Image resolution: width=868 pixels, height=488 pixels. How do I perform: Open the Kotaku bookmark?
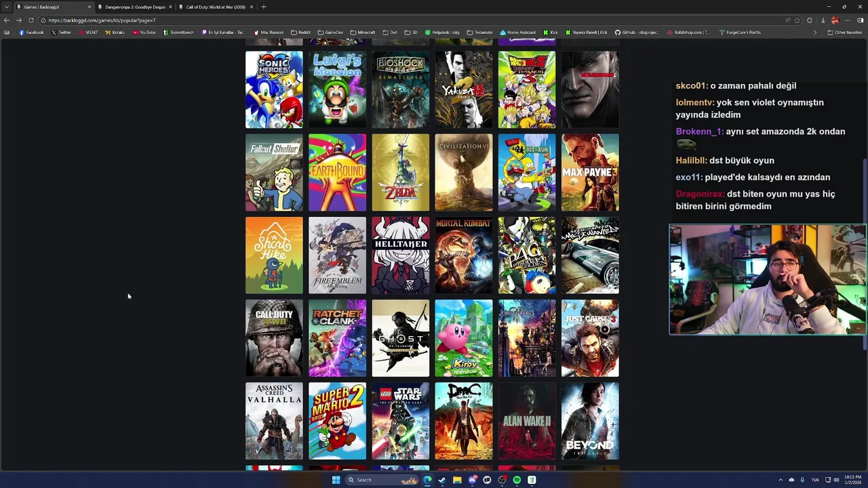(x=115, y=33)
